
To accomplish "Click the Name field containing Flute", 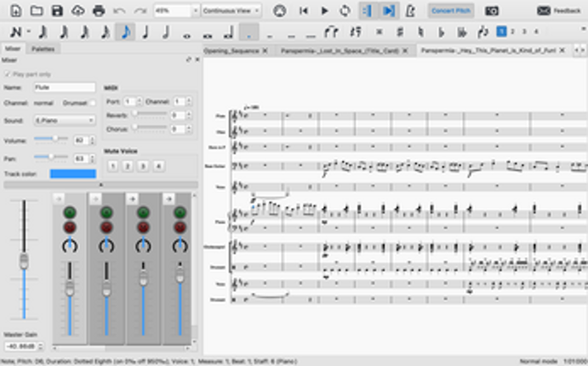I will (65, 88).
